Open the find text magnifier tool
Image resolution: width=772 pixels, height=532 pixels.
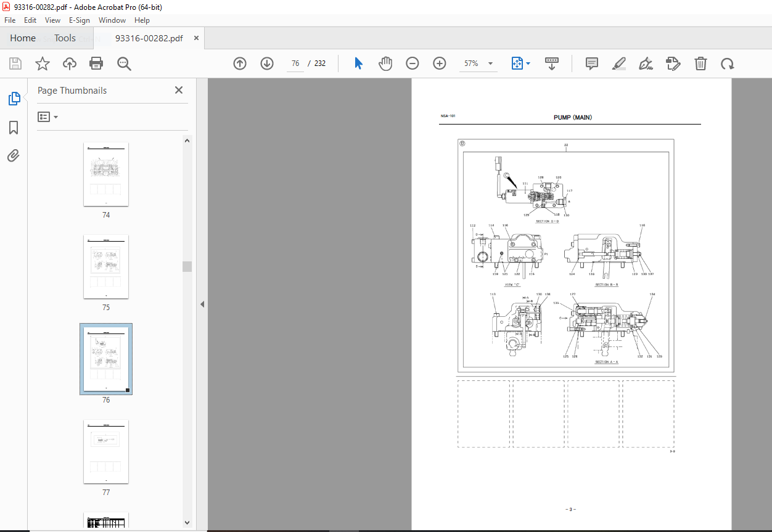click(124, 63)
